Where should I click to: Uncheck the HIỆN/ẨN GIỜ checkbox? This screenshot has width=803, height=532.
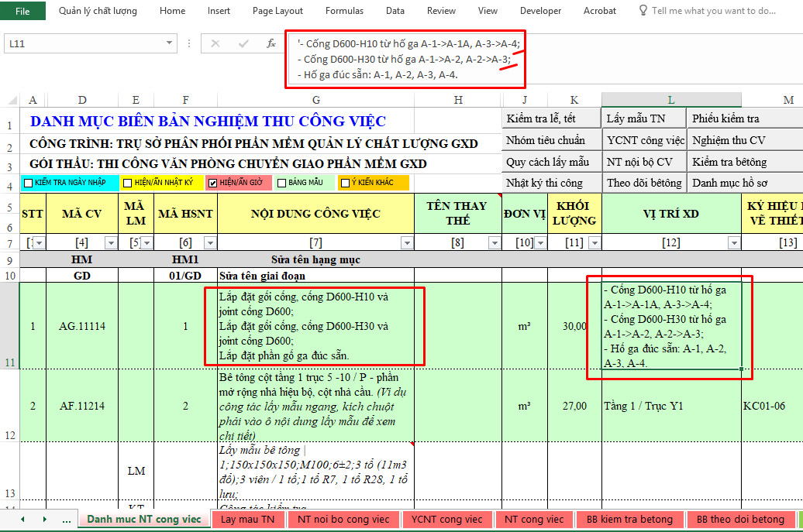(x=212, y=183)
